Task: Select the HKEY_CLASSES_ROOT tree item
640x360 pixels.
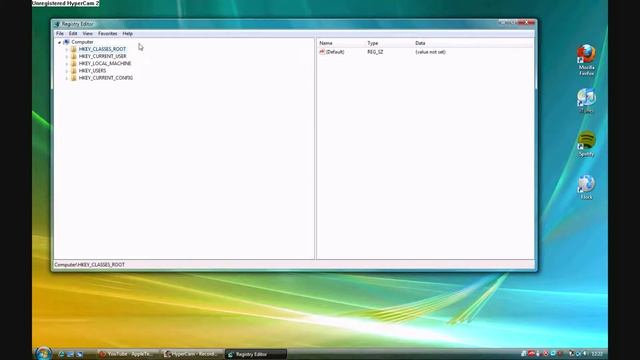Action: [x=102, y=49]
